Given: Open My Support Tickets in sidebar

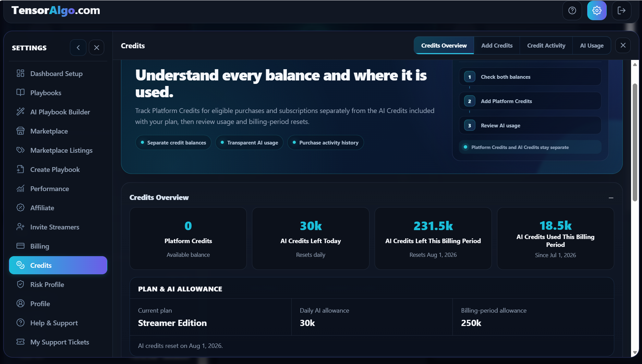Looking at the screenshot, I should [x=58, y=342].
